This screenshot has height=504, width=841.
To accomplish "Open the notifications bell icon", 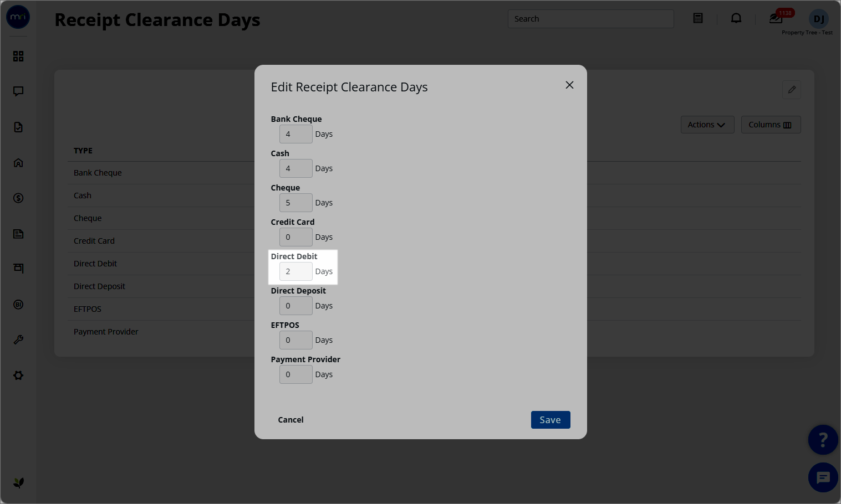I will click(x=736, y=18).
